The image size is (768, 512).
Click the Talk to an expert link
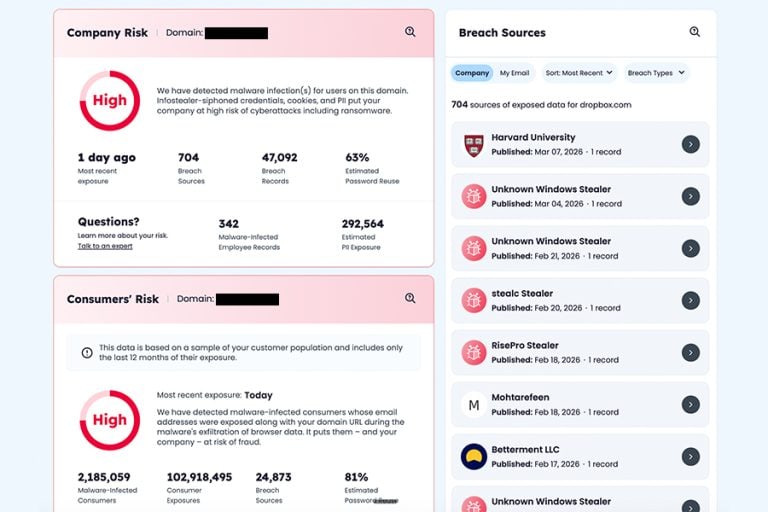tap(105, 246)
